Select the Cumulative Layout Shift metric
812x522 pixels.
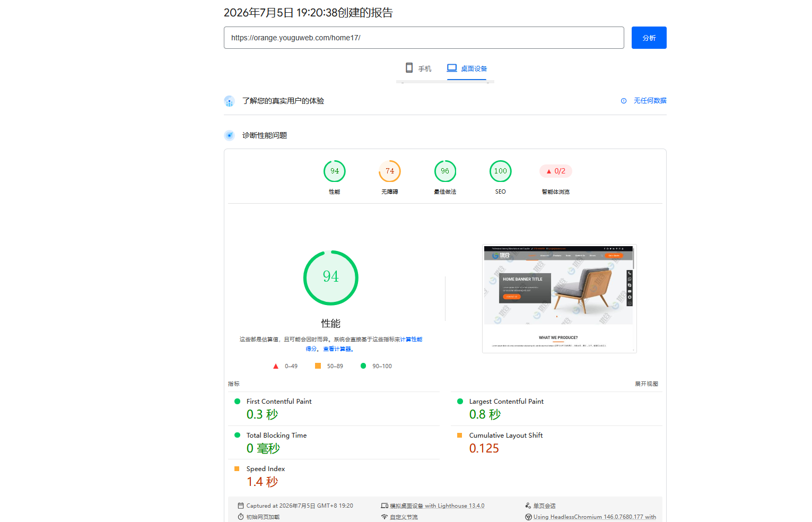click(506, 436)
